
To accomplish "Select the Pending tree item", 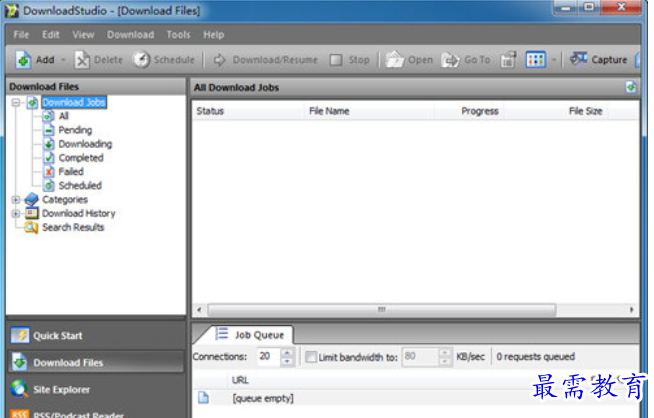I will click(75, 130).
